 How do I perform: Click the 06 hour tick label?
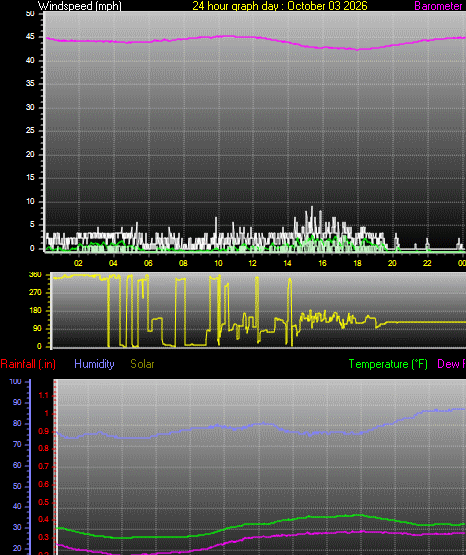pyautogui.click(x=148, y=263)
